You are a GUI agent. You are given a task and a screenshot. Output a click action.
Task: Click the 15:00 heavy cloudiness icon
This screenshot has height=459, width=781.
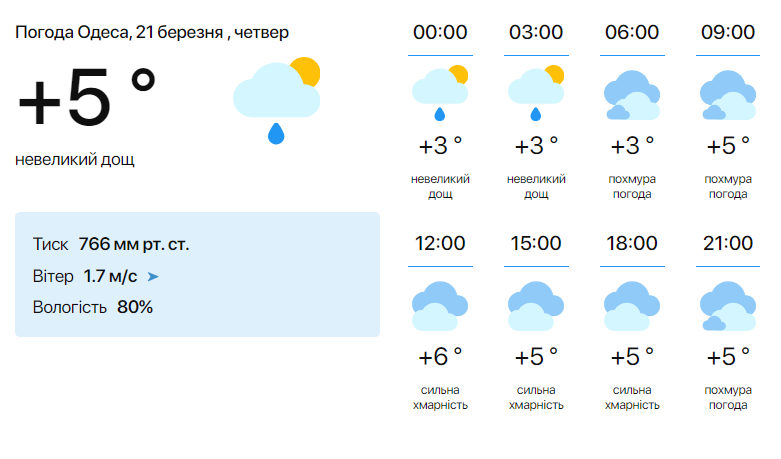click(x=536, y=305)
